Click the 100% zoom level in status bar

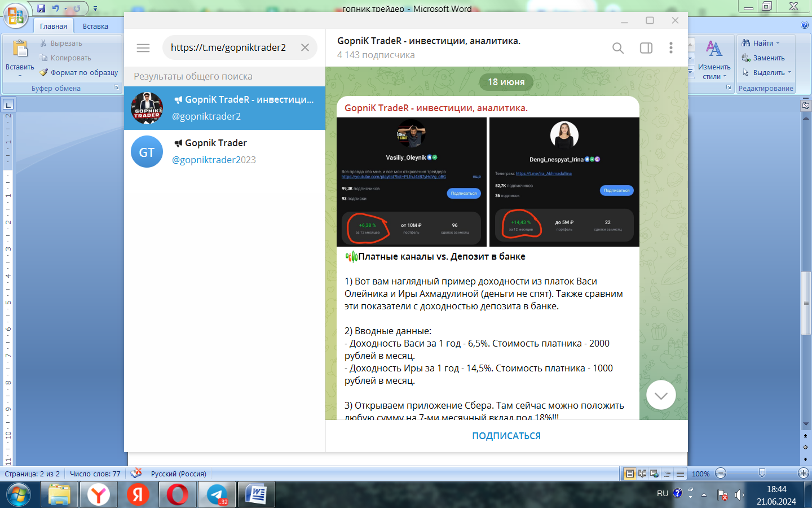[x=700, y=474]
